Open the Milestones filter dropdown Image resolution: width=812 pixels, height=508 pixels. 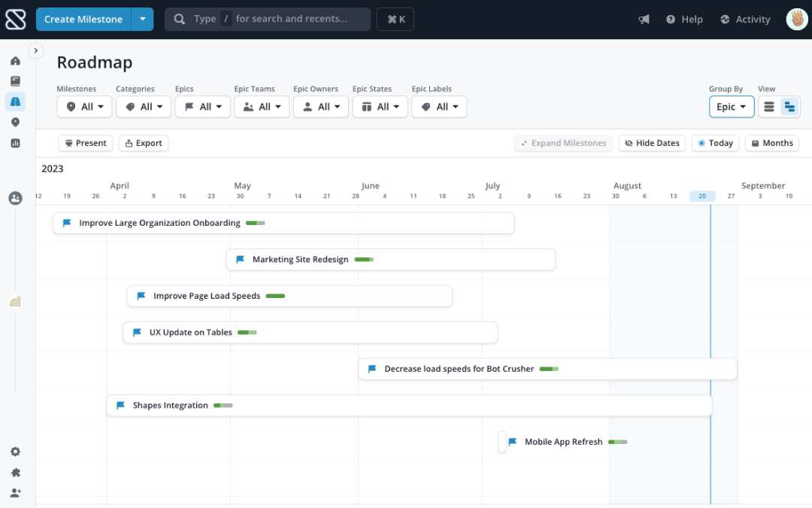point(83,107)
